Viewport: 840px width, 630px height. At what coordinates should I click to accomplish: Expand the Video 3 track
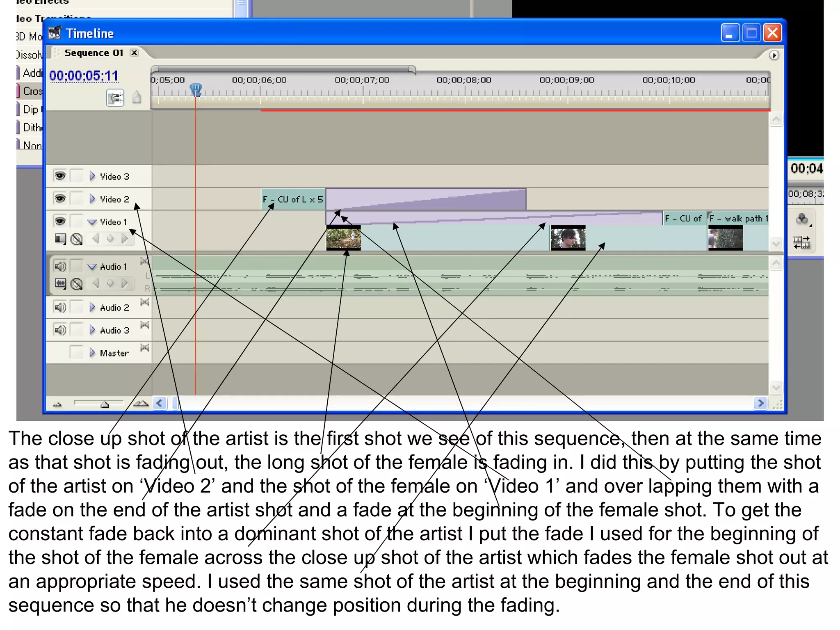92,176
